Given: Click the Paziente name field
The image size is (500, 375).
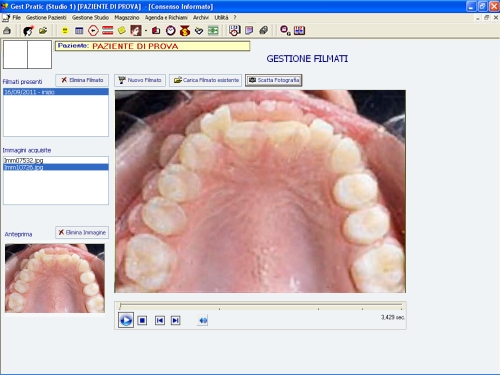Looking at the screenshot, I should click(x=153, y=46).
